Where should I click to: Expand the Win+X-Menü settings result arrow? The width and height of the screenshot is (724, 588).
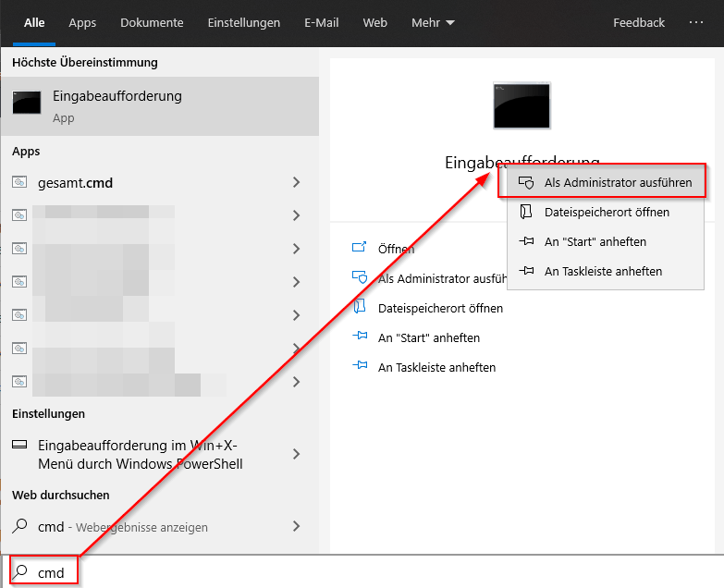click(296, 454)
